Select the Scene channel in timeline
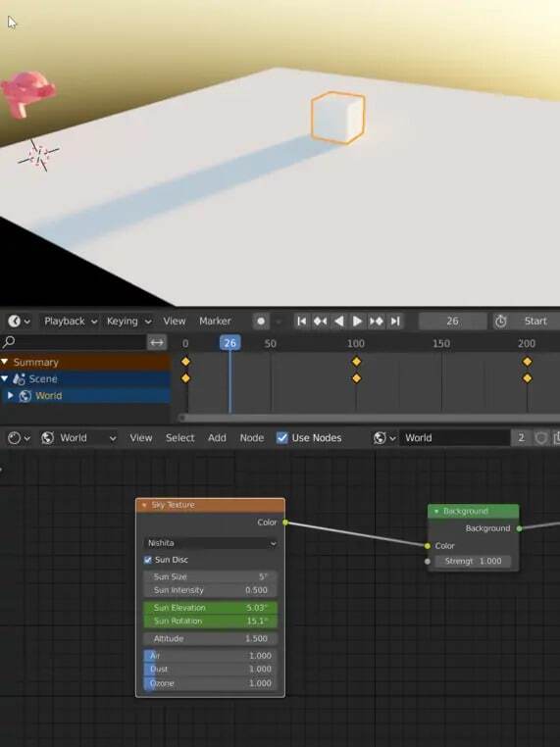This screenshot has height=747, width=560. click(x=43, y=378)
